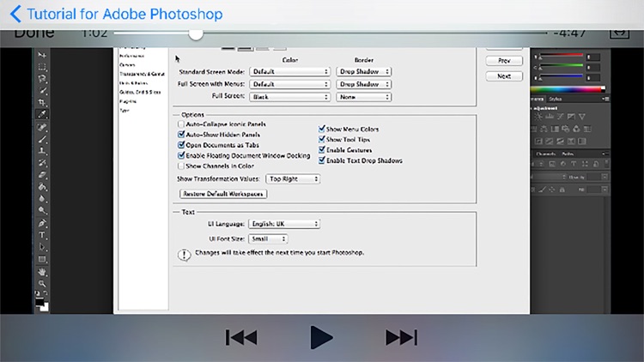Screen dimensions: 644x362
Task: Select the Healing Brush tool
Action: [x=42, y=127]
